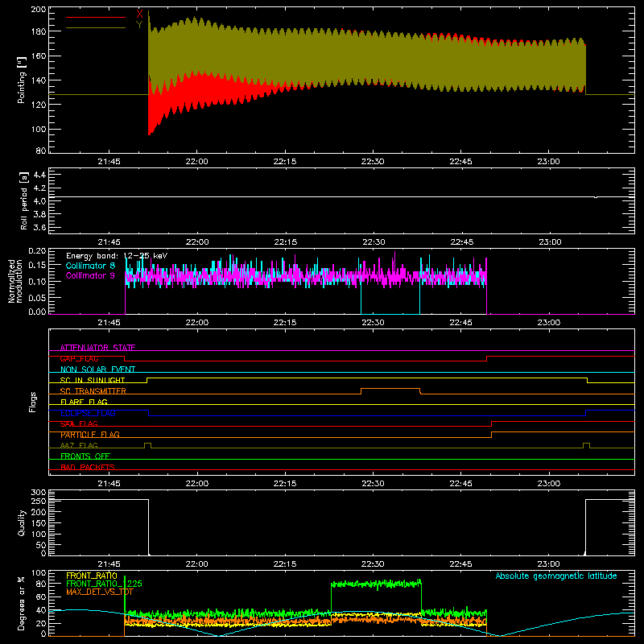This screenshot has height=644, width=644.
Task: Click the "4.4" tick on Roll period axis
Action: pyautogui.click(x=39, y=175)
